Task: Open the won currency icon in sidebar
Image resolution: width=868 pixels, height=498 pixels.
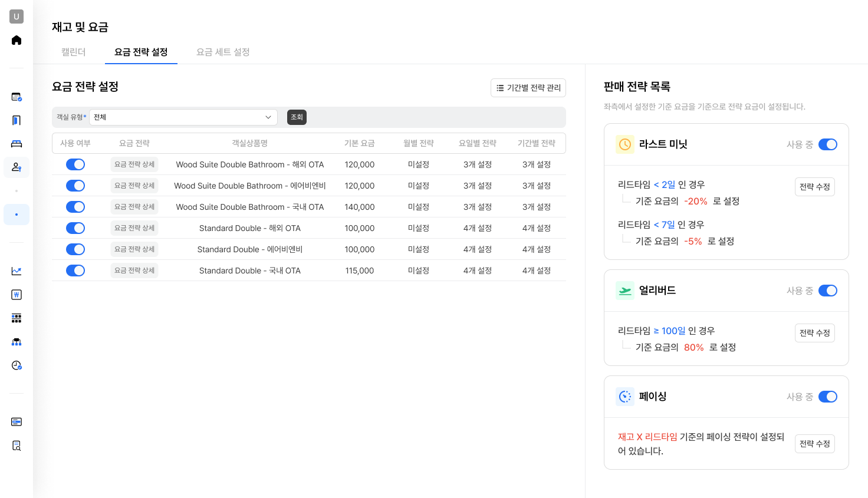Action: pyautogui.click(x=17, y=295)
